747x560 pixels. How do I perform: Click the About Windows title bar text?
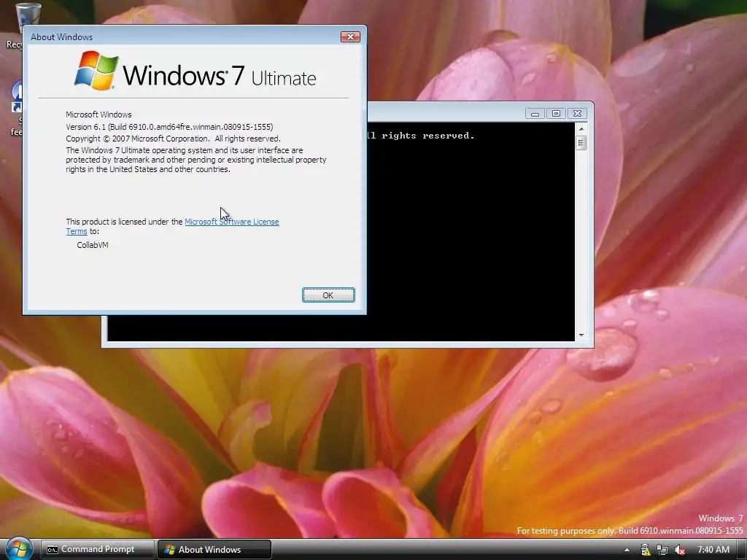[61, 36]
